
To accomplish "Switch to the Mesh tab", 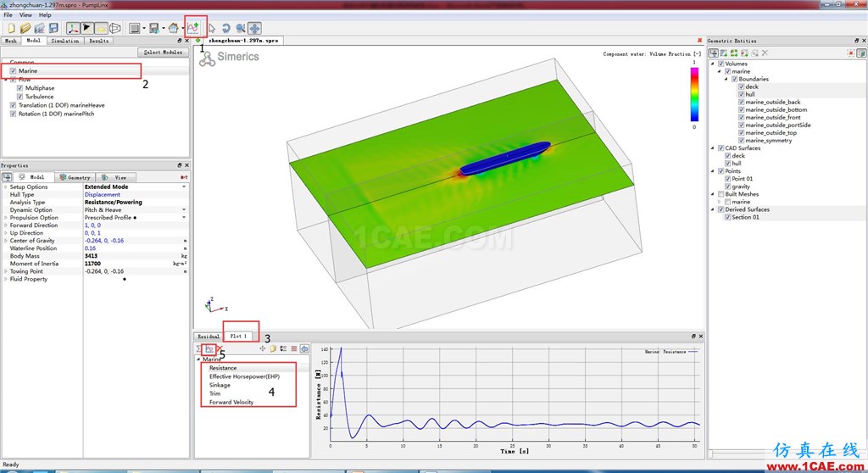I will click(10, 41).
